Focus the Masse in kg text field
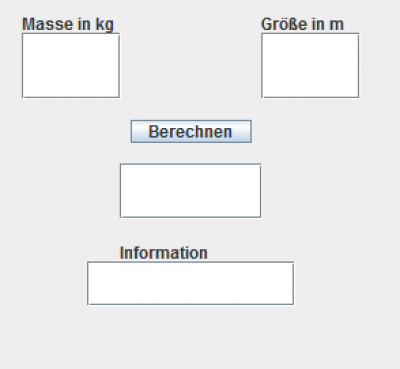 [x=71, y=66]
